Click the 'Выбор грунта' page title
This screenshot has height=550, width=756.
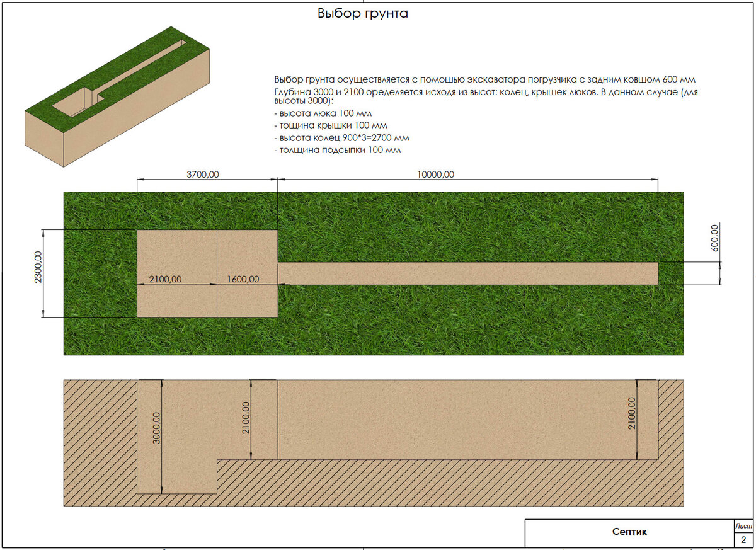(x=362, y=13)
